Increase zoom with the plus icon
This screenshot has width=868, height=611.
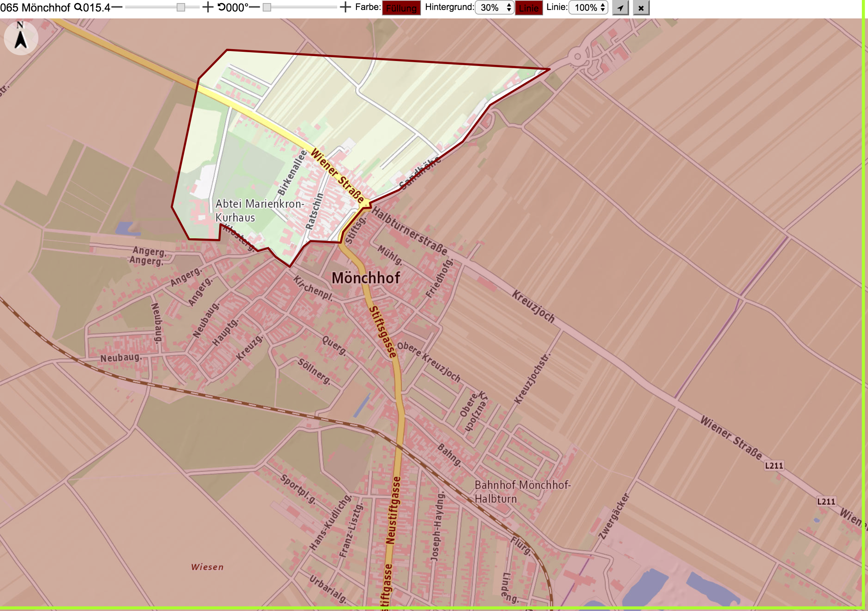(x=208, y=7)
